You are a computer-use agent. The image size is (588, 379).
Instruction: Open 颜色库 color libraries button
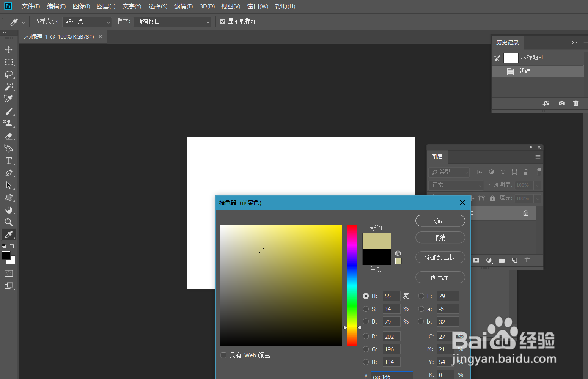440,277
